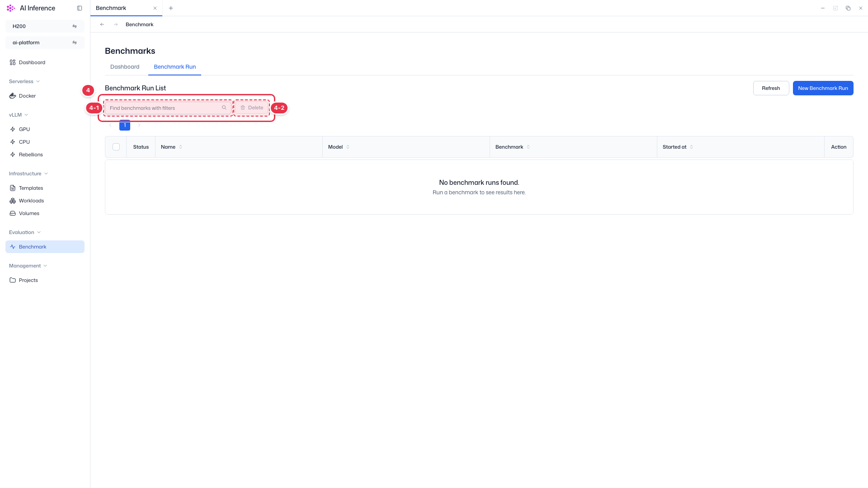
Task: Add a new tab with plus icon
Action: click(x=171, y=8)
